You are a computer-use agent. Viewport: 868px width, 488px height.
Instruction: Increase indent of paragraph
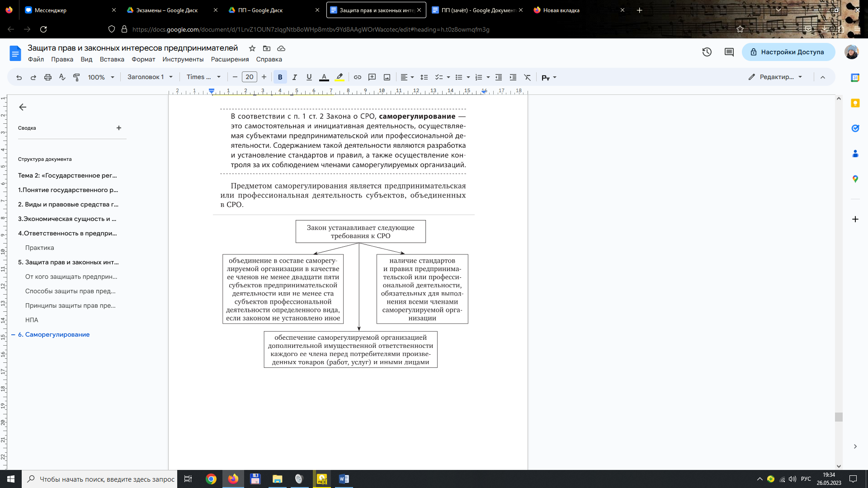(x=513, y=77)
